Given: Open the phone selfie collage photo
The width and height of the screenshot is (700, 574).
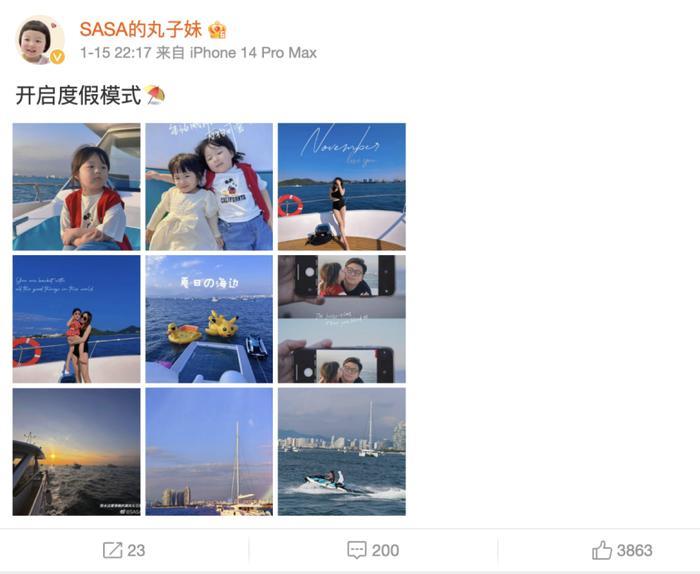Looking at the screenshot, I should coord(342,319).
